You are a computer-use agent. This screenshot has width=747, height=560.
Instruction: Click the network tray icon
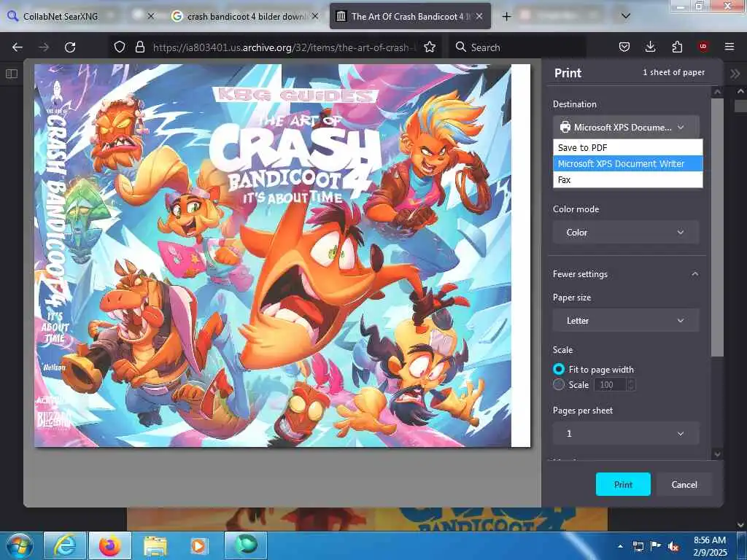pos(638,546)
